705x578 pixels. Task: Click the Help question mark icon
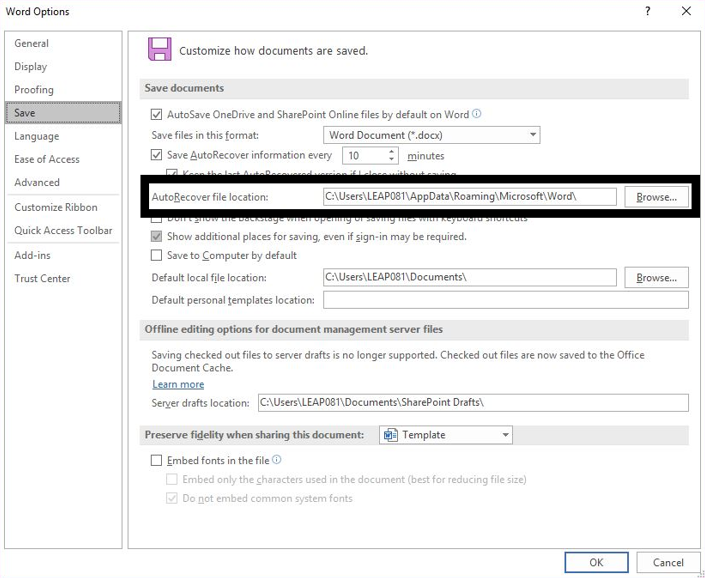[649, 11]
